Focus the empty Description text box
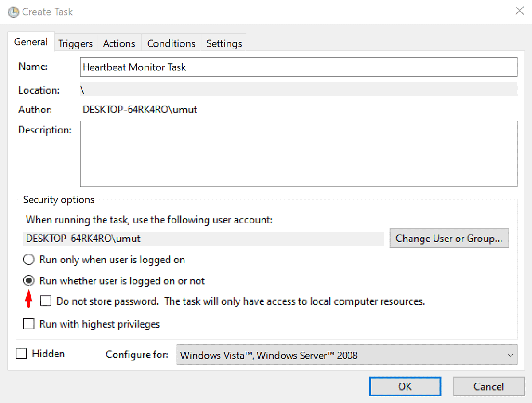The width and height of the screenshot is (532, 403). (x=298, y=154)
